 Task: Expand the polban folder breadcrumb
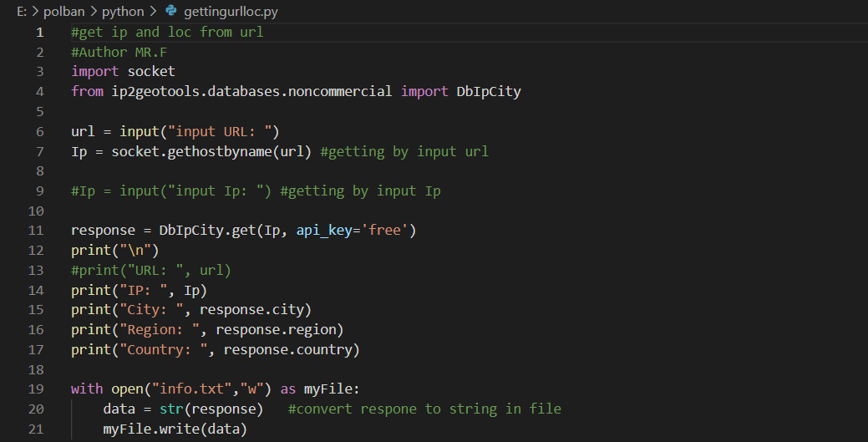point(61,11)
